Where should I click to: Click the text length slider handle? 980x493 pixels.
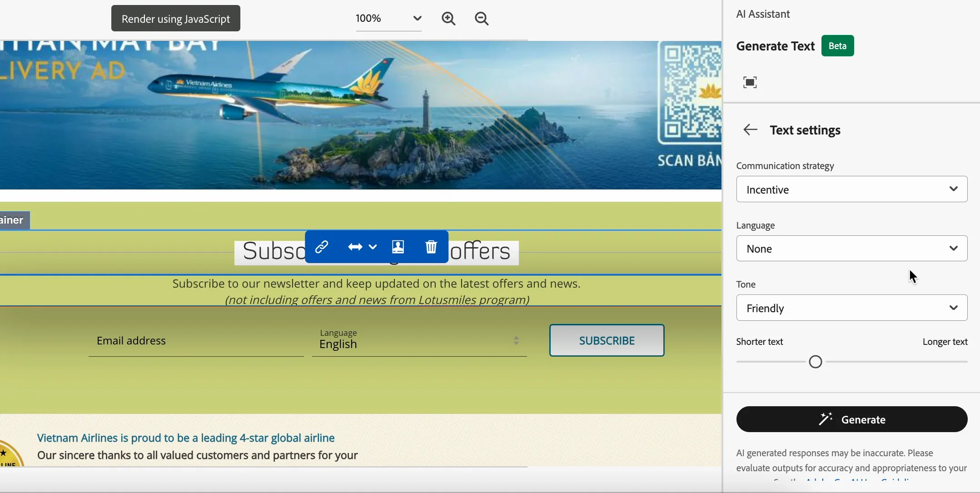(x=816, y=362)
